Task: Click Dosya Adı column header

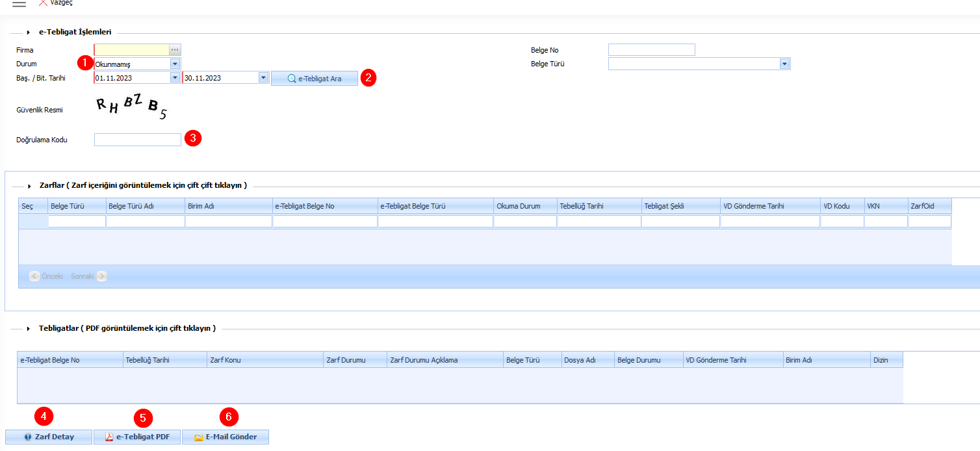Action: click(x=588, y=360)
